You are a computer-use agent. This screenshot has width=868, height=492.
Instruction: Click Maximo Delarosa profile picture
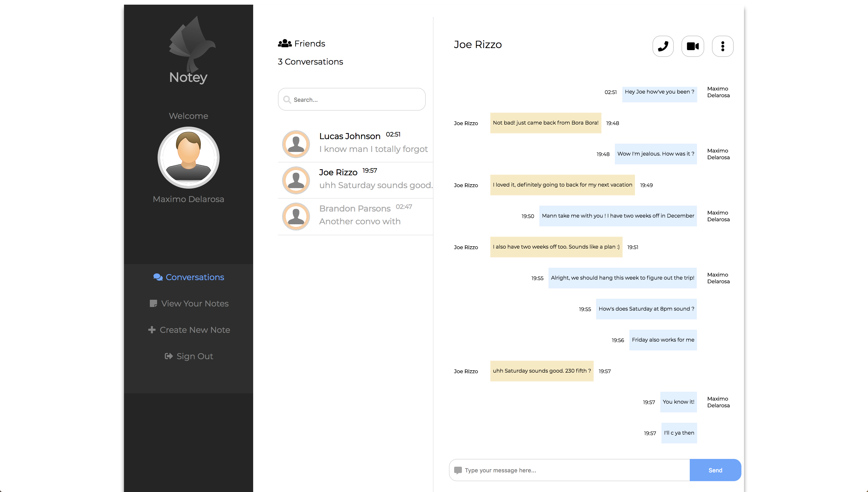click(x=189, y=157)
